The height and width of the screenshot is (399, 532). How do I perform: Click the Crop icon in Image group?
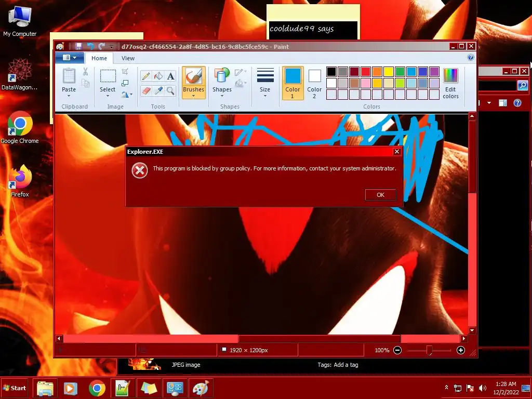pyautogui.click(x=125, y=71)
